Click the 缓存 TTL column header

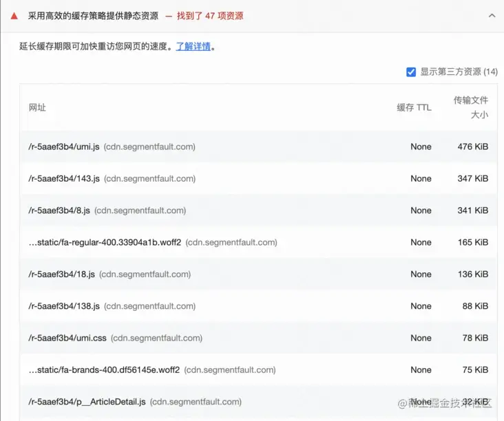coord(414,107)
